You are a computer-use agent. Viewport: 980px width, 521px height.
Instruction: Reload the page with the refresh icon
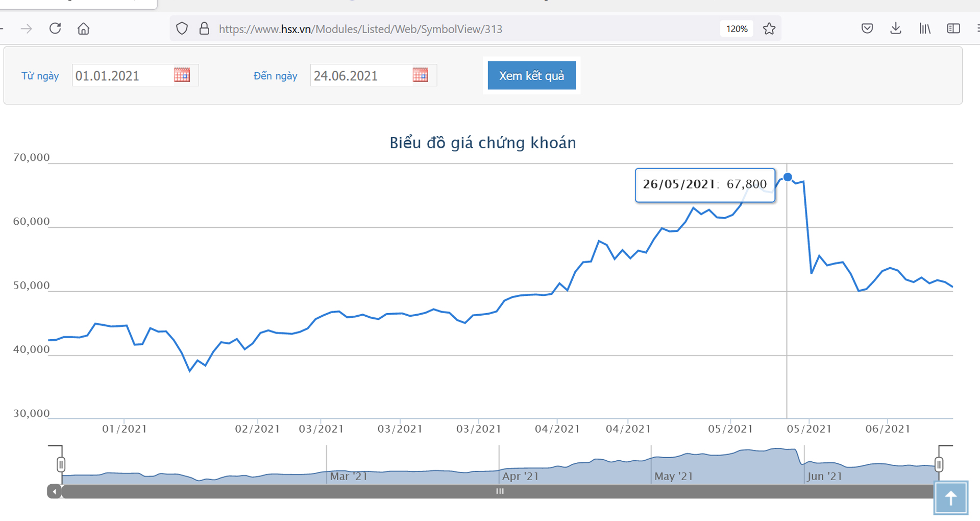point(55,29)
